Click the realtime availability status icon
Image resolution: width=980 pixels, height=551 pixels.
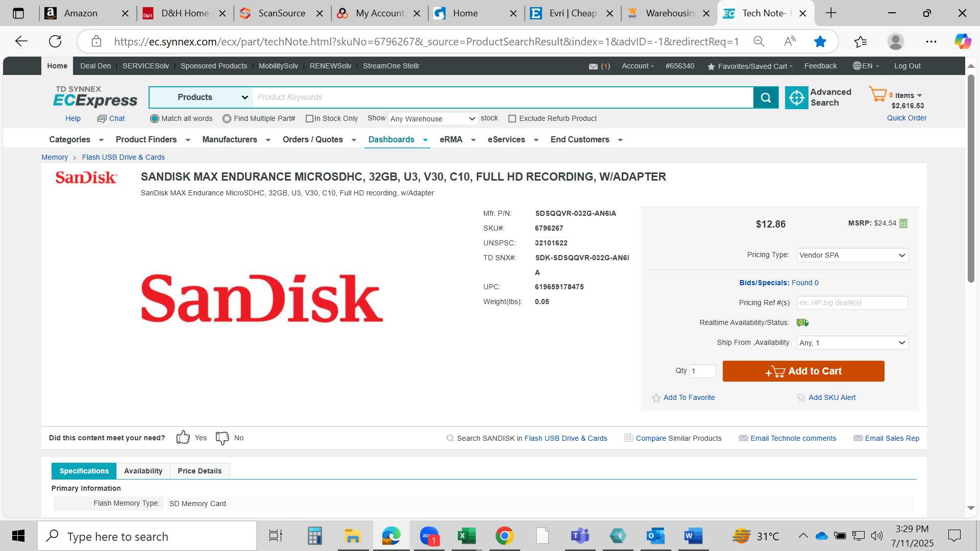pos(802,322)
